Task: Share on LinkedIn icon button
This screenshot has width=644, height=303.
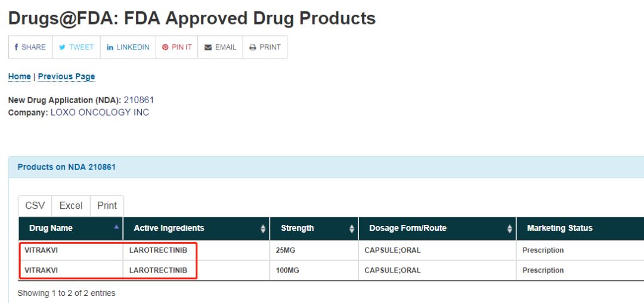Action: tap(110, 47)
